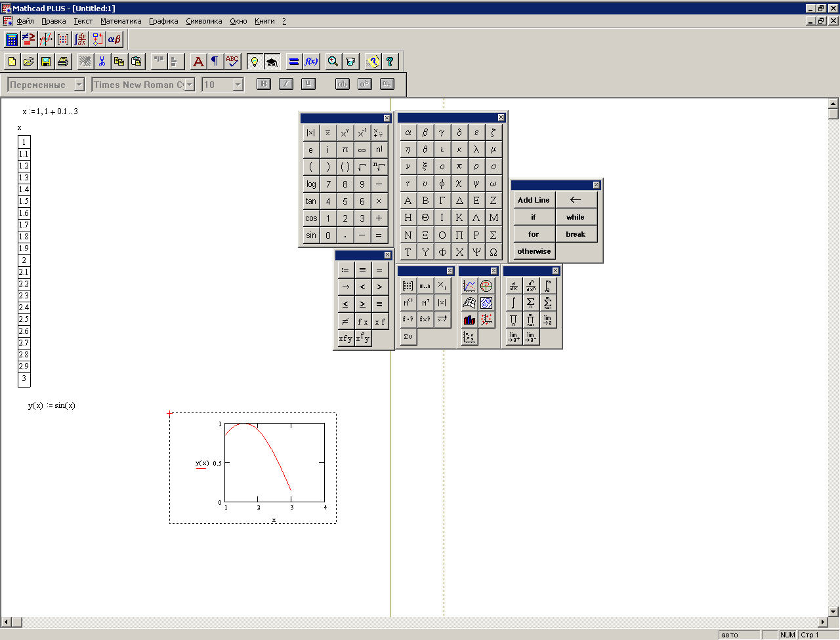
Task: Insert a paragraph with the pilcrow icon
Action: [215, 62]
